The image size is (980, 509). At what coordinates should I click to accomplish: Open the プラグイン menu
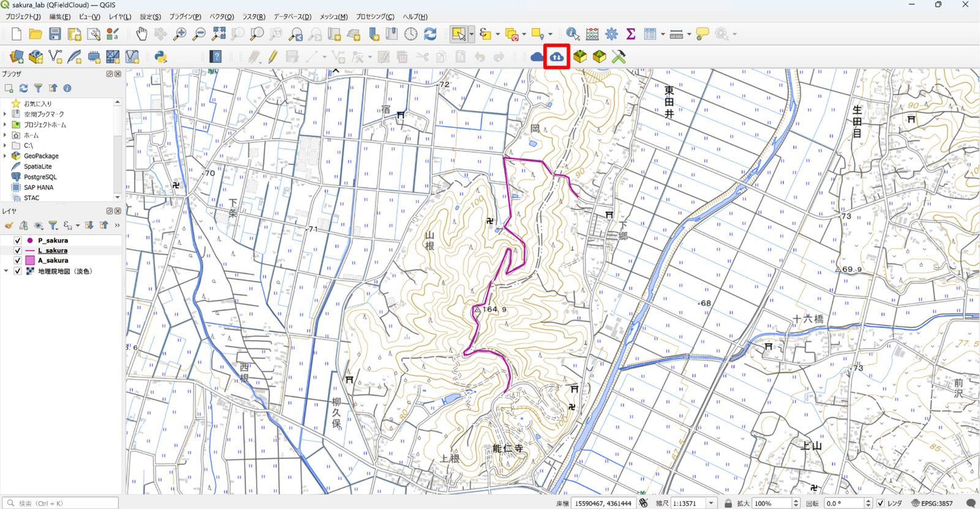(185, 17)
